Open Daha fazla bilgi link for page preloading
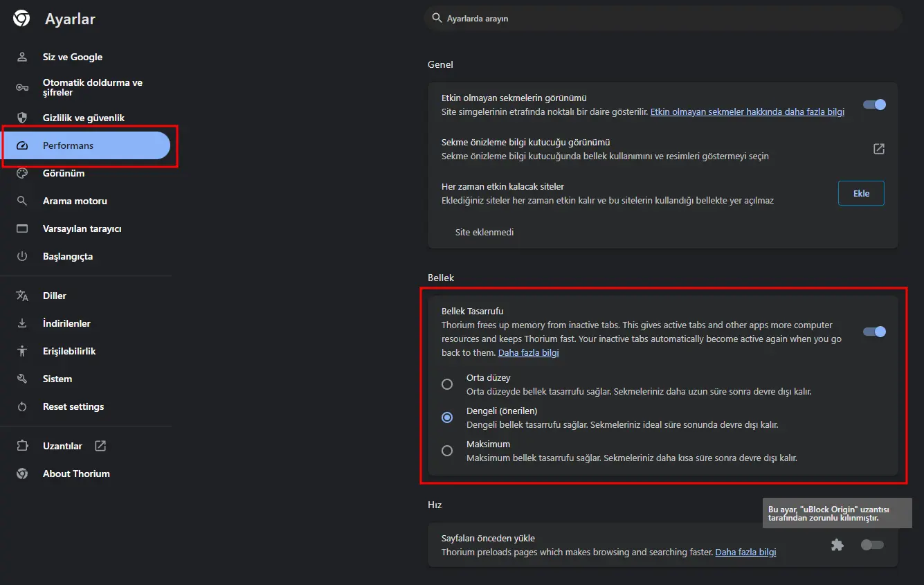Viewport: 924px width, 585px height. click(x=745, y=552)
